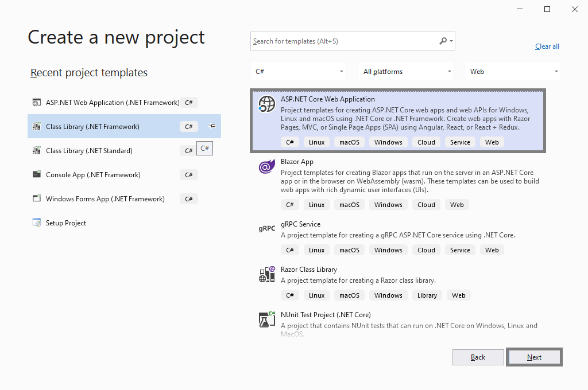The width and height of the screenshot is (588, 390).
Task: Toggle the Linux tag on Blazor App
Action: point(316,204)
